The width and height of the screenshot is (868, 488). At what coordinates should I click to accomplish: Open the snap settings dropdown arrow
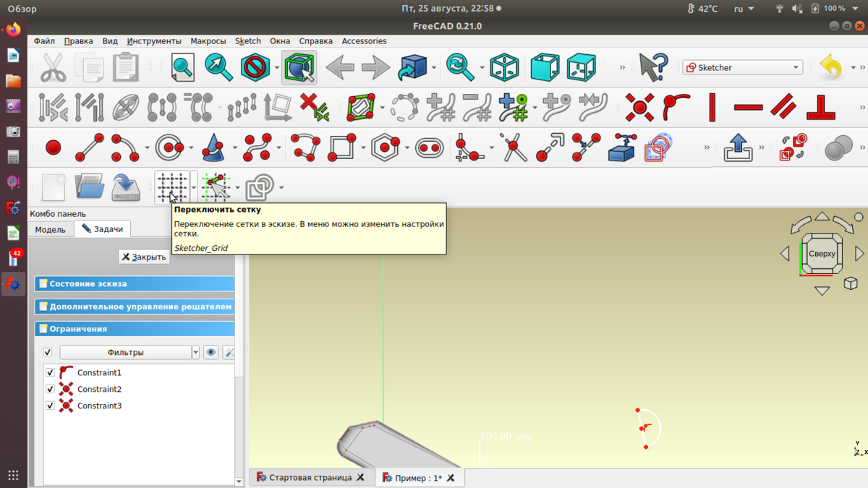tap(237, 188)
